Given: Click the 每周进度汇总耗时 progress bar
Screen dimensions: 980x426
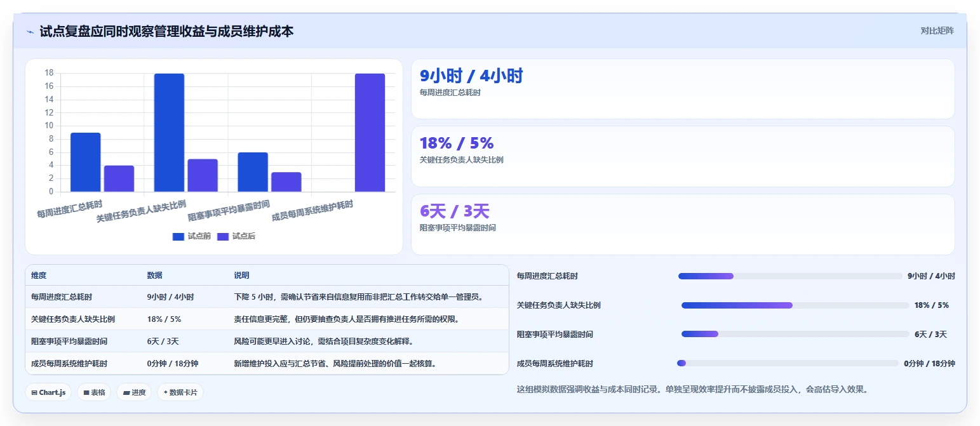Looking at the screenshot, I should pos(790,276).
